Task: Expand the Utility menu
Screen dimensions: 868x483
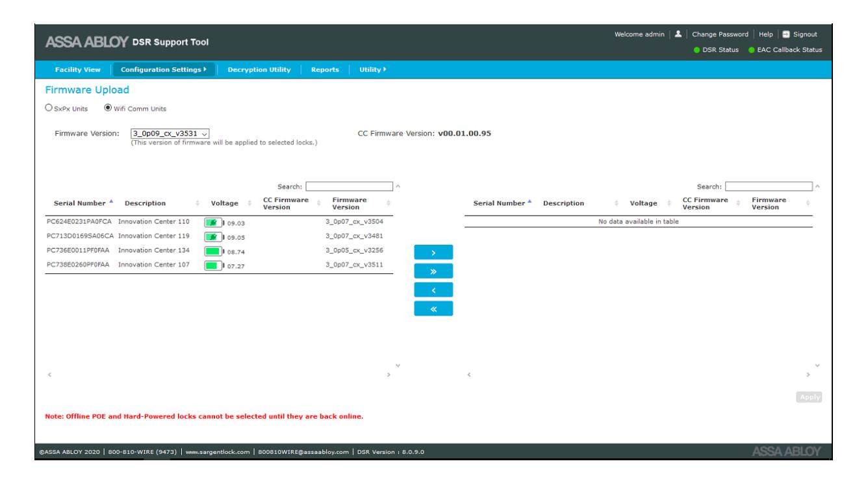Action: pos(373,69)
